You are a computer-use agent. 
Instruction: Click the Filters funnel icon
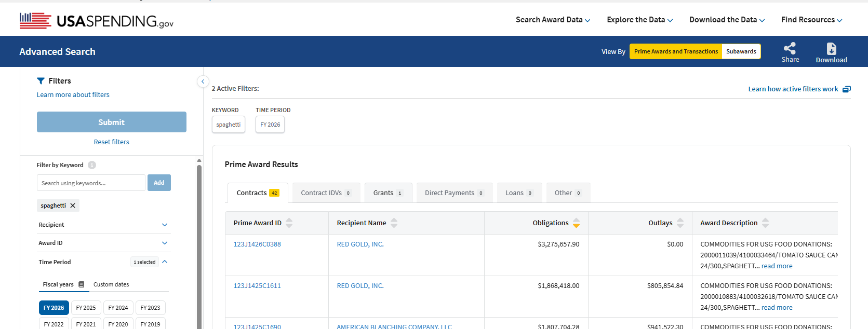pos(41,81)
